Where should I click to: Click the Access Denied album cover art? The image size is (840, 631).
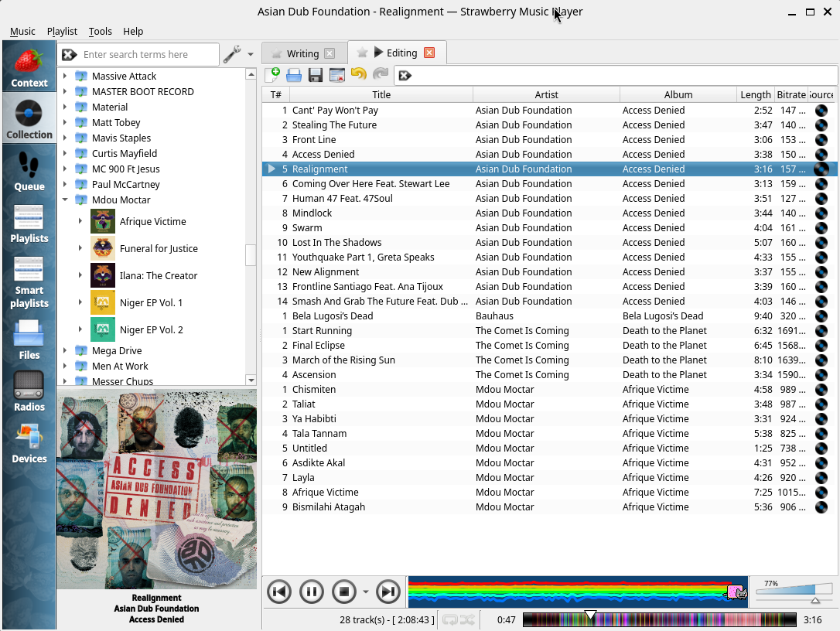coord(157,489)
